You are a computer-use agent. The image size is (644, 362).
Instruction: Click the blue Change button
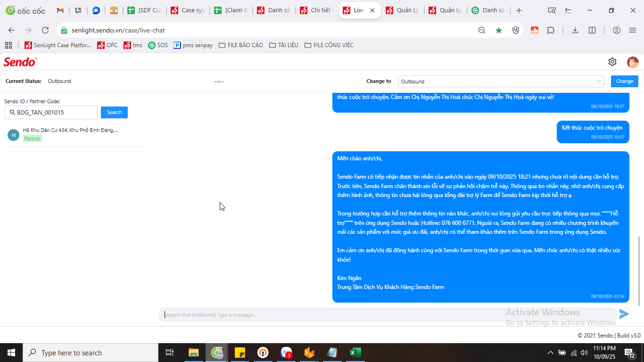[625, 81]
